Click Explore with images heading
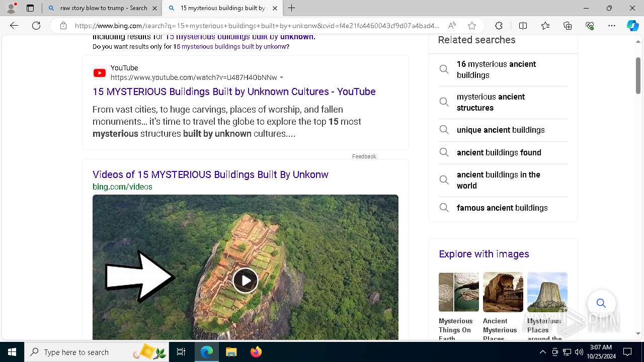Image resolution: width=644 pixels, height=362 pixels. 484,254
